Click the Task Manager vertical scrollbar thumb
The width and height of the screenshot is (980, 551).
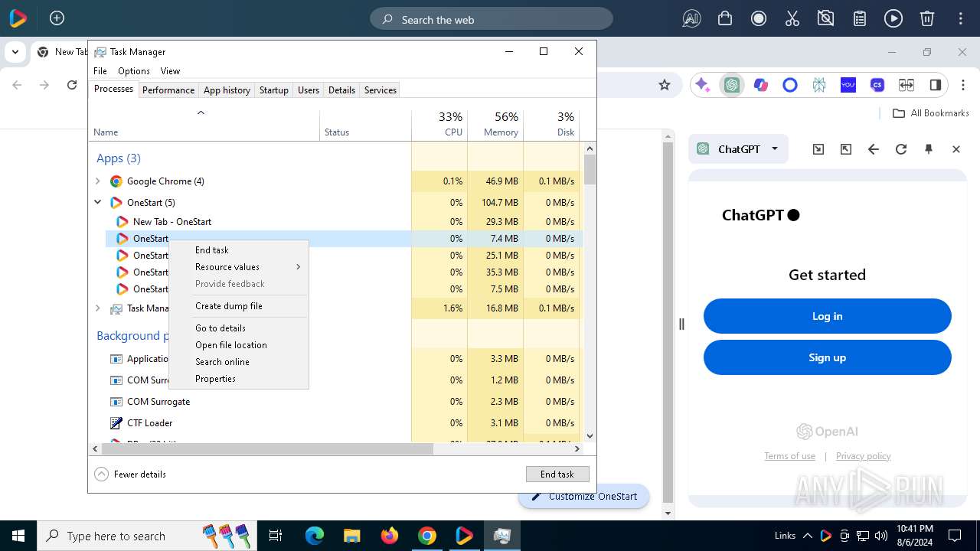tap(590, 169)
